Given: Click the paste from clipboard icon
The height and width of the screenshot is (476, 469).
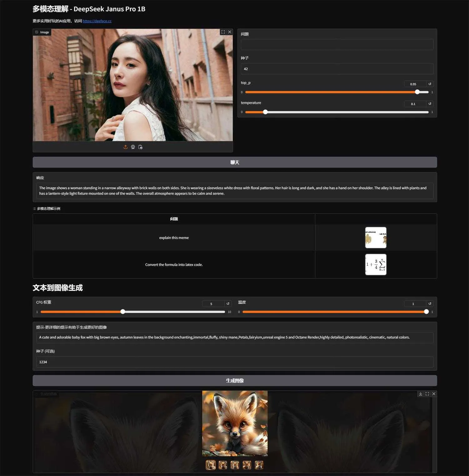Looking at the screenshot, I should tap(140, 147).
